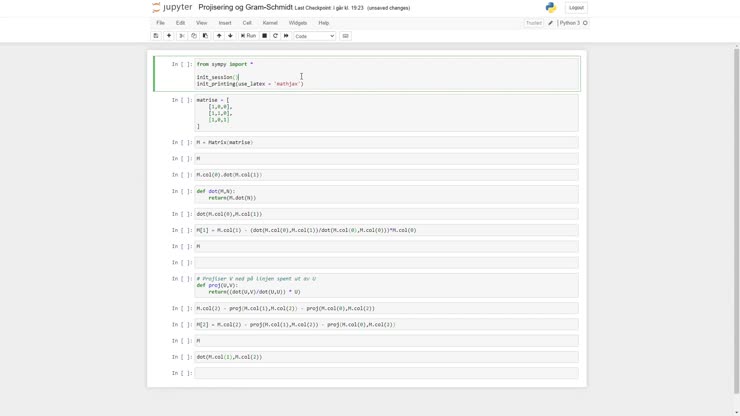Toggle the Trusted notebook indicator
This screenshot has width=740, height=416.
(534, 22)
